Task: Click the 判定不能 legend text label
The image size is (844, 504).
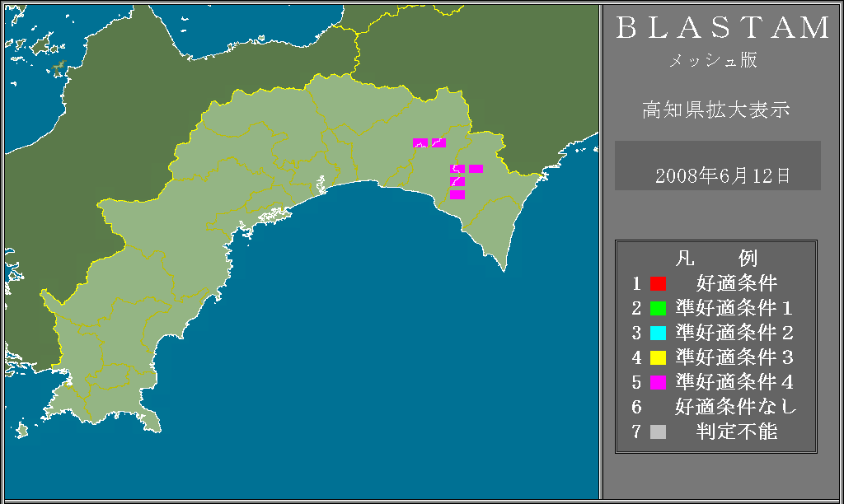Action: tap(736, 432)
